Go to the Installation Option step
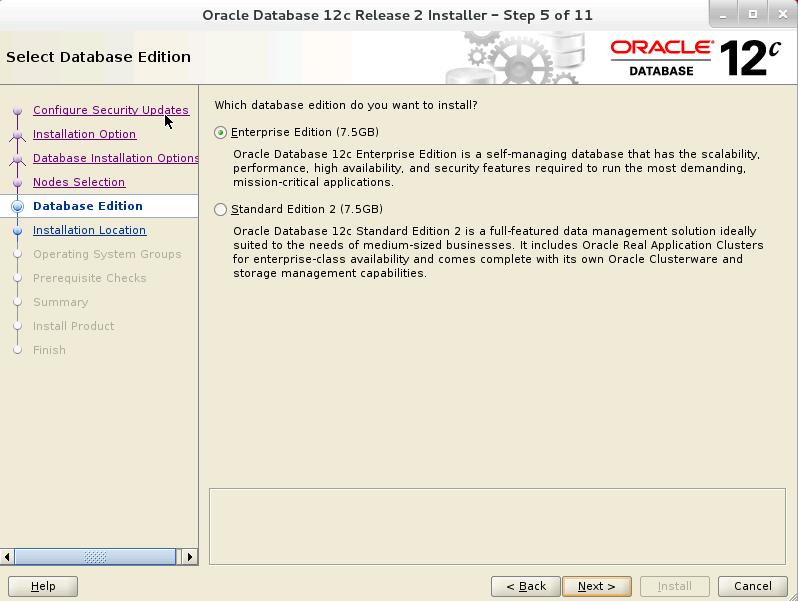Image resolution: width=798 pixels, height=601 pixels. (84, 134)
